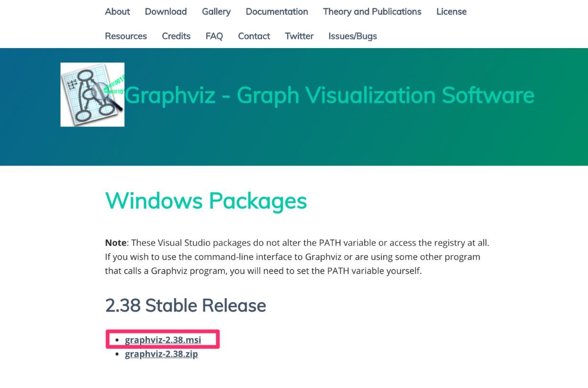Download graphviz-2.38.zip archive

[x=161, y=354]
